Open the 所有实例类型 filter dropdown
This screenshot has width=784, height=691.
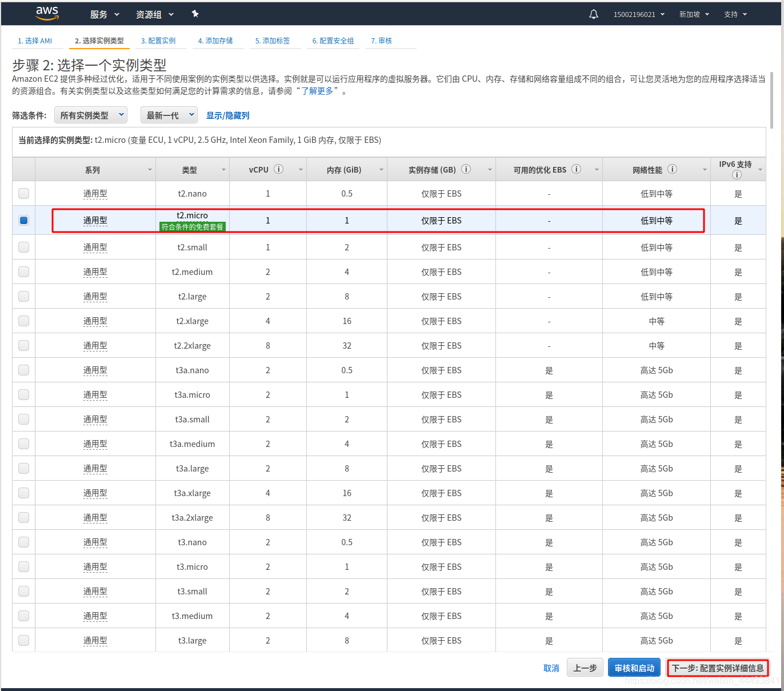point(91,115)
